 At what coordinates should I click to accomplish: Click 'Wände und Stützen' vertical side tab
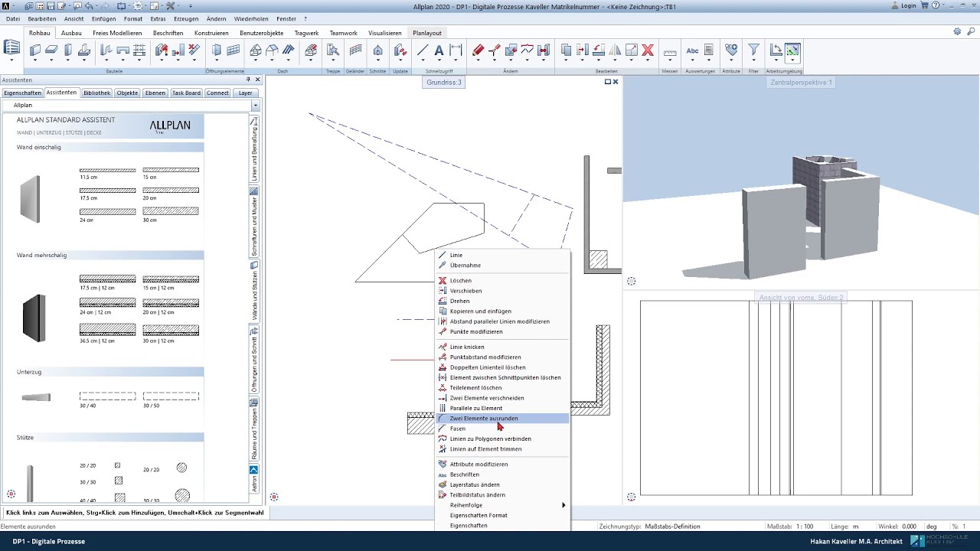point(254,291)
